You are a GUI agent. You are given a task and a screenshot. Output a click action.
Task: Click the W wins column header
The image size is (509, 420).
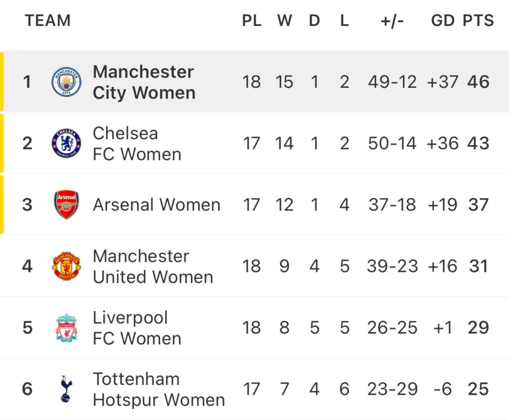click(284, 20)
